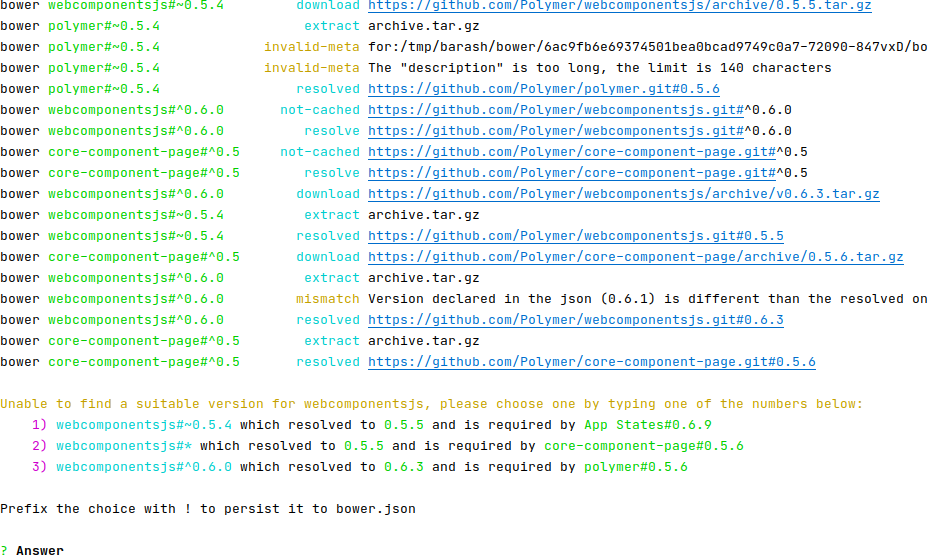Open the core-component-page.git#0.5.6 resolved link

pyautogui.click(x=592, y=362)
